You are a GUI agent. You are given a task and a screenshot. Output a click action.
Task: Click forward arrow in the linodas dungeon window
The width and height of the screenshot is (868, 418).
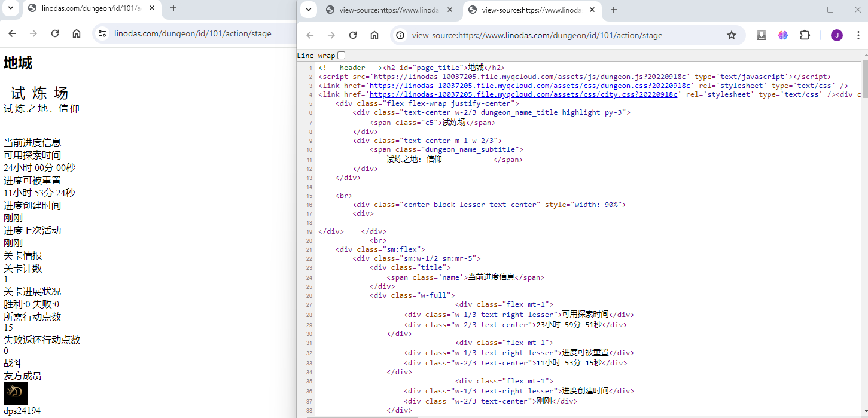click(33, 33)
